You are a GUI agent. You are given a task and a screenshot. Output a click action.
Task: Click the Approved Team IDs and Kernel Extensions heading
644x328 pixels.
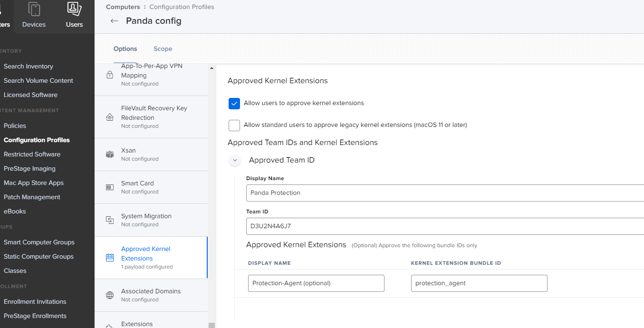(x=303, y=143)
